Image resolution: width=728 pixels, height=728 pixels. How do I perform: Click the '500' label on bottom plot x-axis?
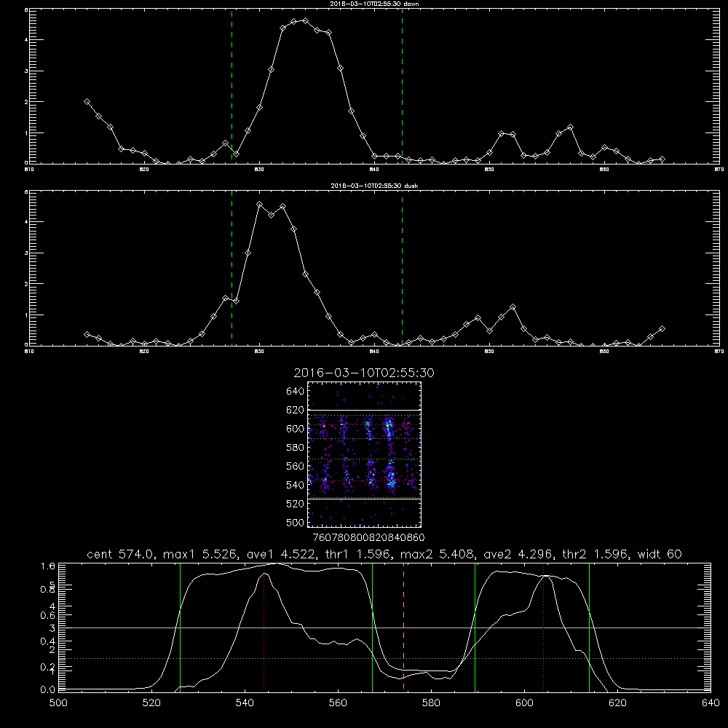coord(58,703)
